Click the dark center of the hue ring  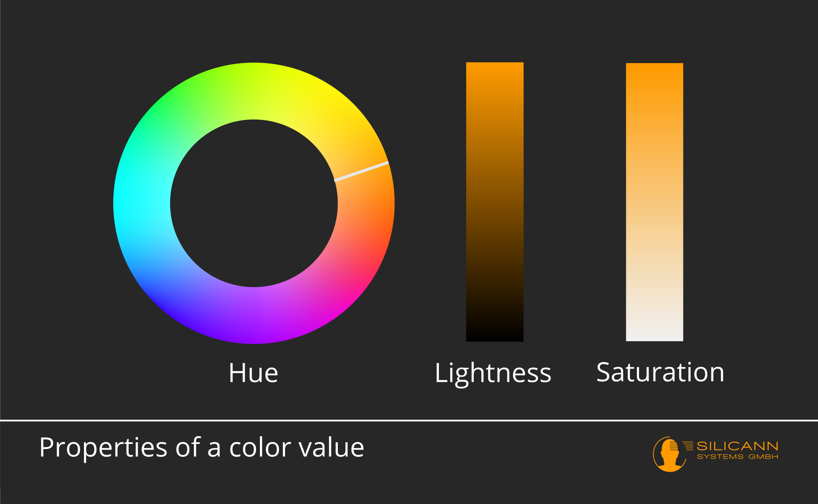(254, 203)
